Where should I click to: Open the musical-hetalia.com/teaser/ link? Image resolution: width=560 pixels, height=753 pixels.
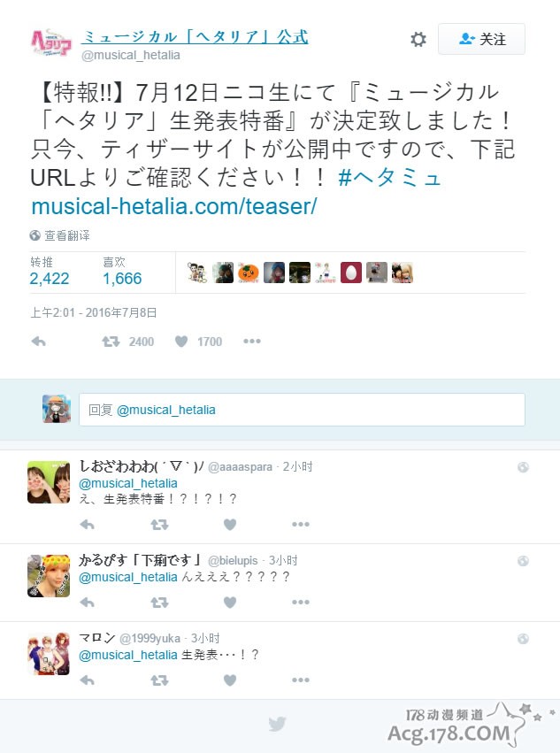174,206
